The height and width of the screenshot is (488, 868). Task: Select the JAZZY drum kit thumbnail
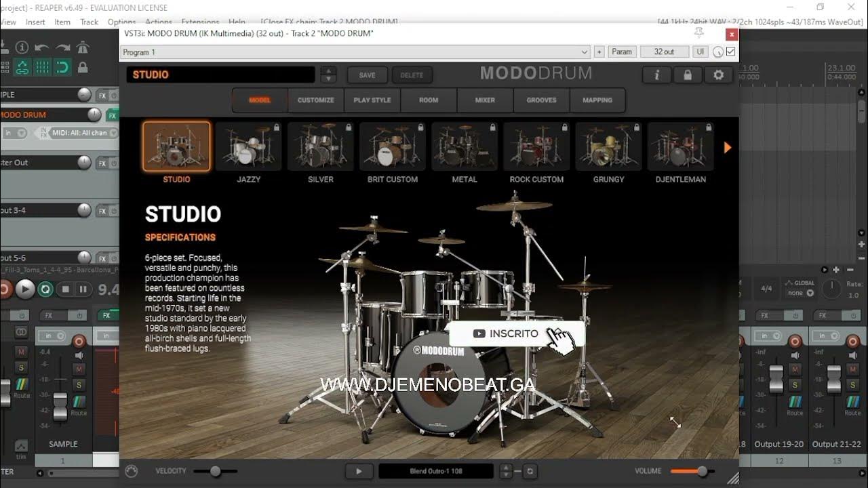(249, 146)
